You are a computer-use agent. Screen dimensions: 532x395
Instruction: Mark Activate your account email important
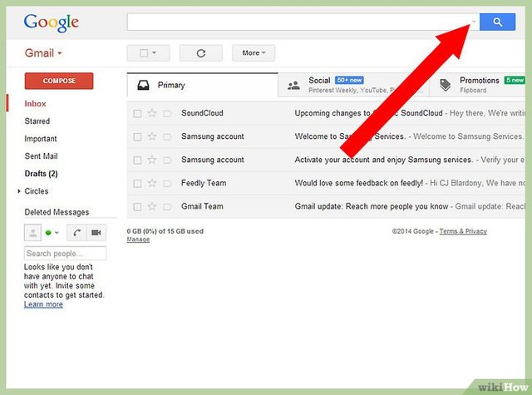167,160
